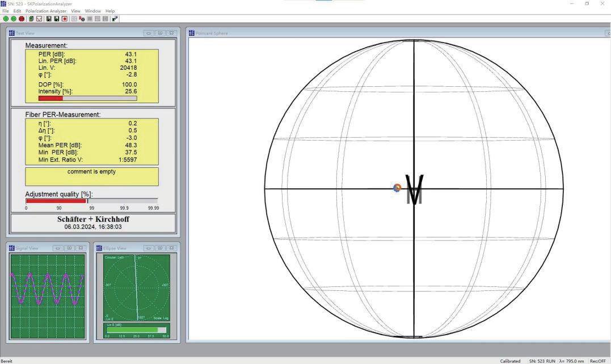Click the red R reset toolbar icon

[82, 19]
